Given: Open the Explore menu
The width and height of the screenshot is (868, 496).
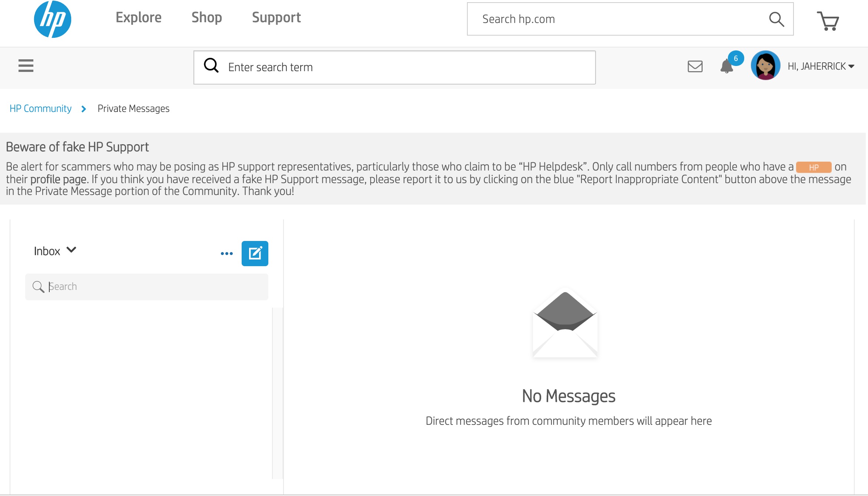Looking at the screenshot, I should (138, 18).
